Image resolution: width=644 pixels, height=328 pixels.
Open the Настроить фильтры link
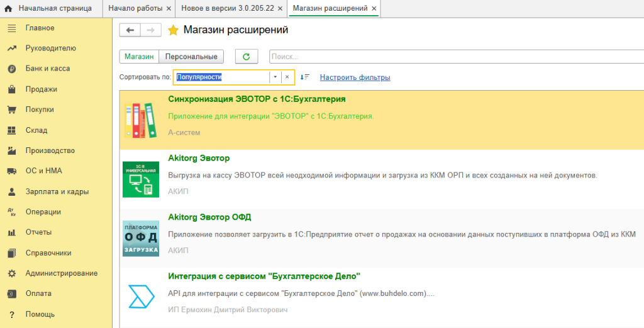click(355, 77)
